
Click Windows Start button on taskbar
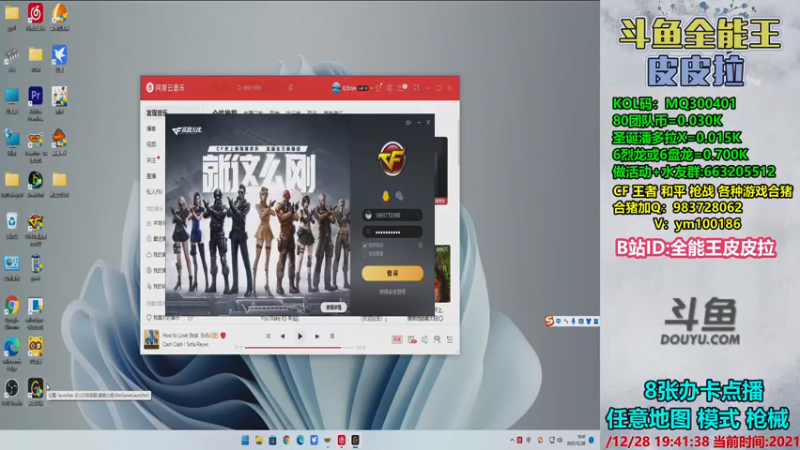pos(245,440)
